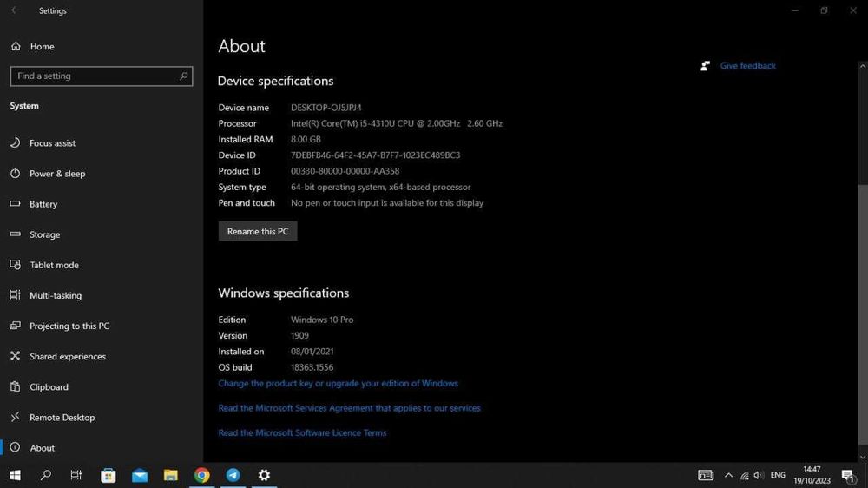Click the search magnifier in Find a setting

click(183, 76)
